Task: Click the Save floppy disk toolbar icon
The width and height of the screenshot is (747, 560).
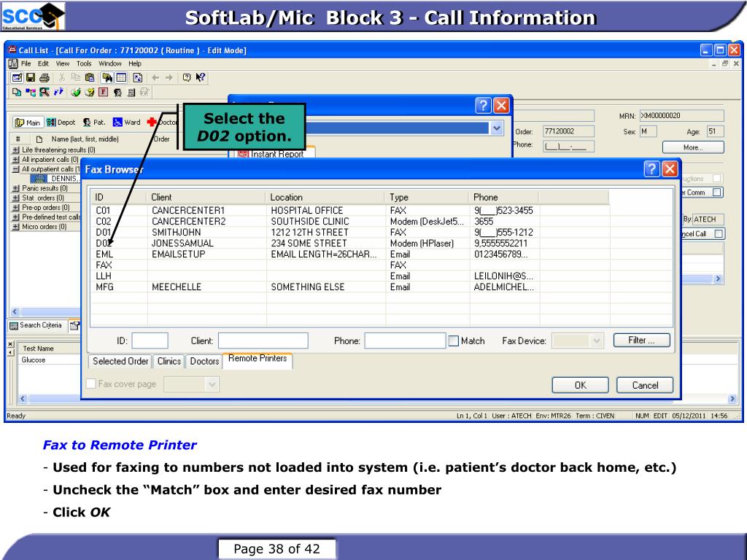Action: tap(31, 77)
